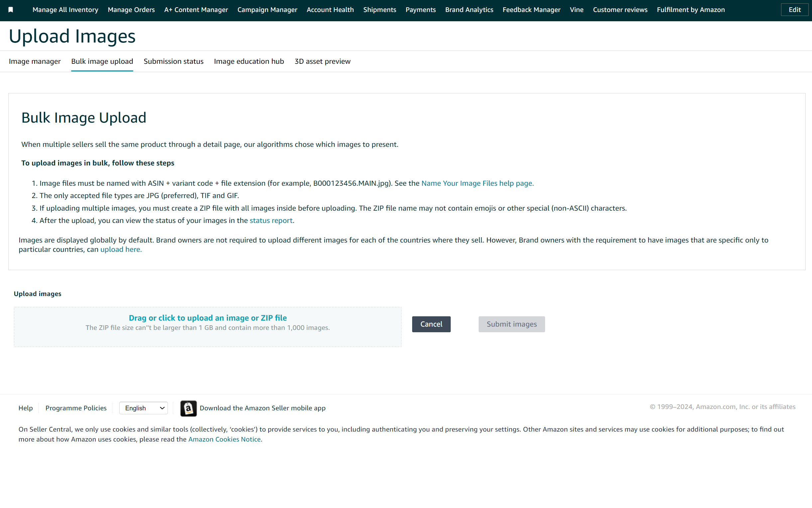Image resolution: width=812 pixels, height=508 pixels.
Task: Open Brand Analytics
Action: pyautogui.click(x=469, y=10)
